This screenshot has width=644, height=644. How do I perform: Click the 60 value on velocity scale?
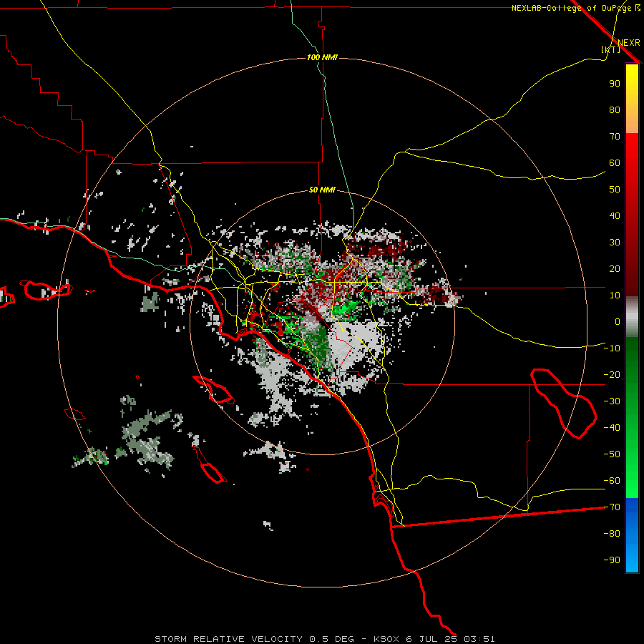[x=615, y=163]
